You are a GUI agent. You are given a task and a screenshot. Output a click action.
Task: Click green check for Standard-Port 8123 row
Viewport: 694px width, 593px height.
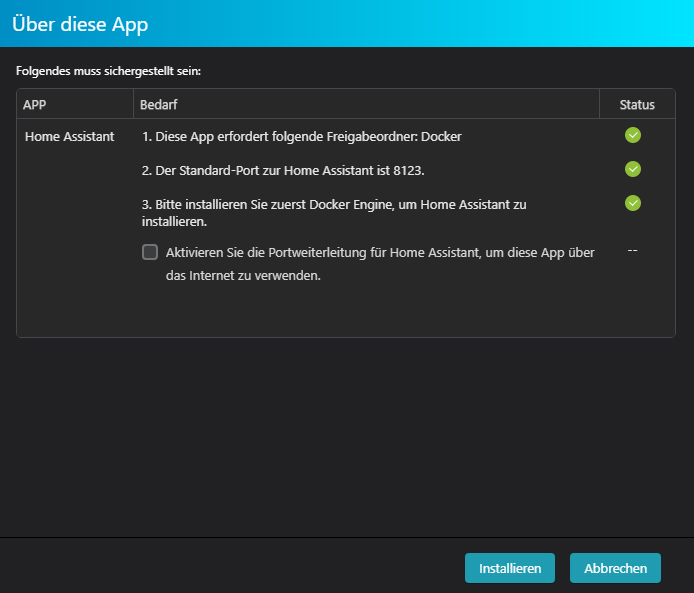click(632, 169)
